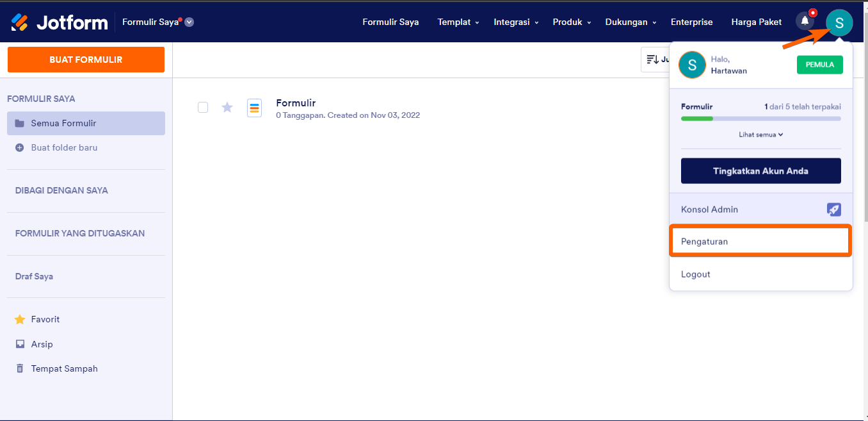Select the Formulir form checkbox
The image size is (868, 421).
(x=203, y=108)
